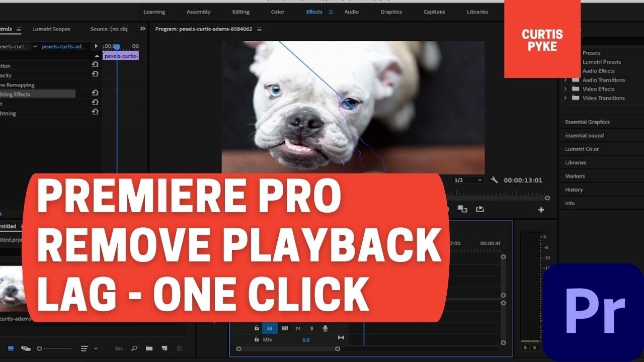
Task: Expand the Video Transitions folder
Action: point(565,98)
